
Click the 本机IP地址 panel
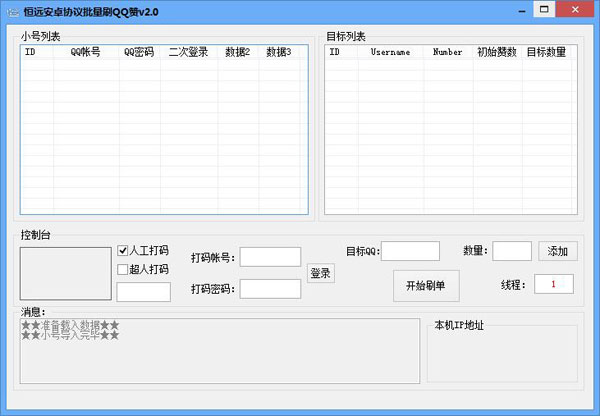[502, 353]
